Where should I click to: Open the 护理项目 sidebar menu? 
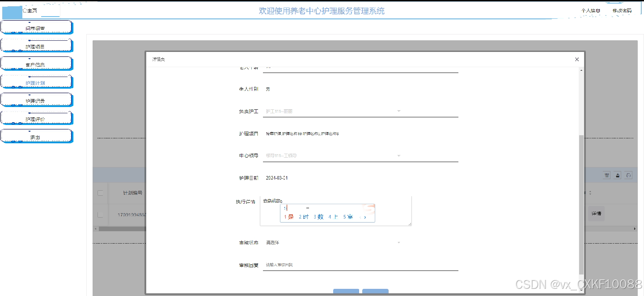point(36,45)
